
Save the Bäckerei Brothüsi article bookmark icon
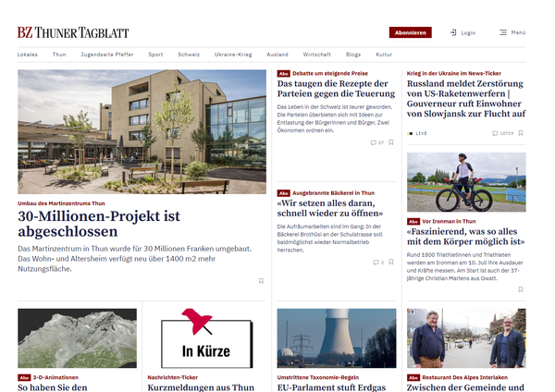pos(390,262)
